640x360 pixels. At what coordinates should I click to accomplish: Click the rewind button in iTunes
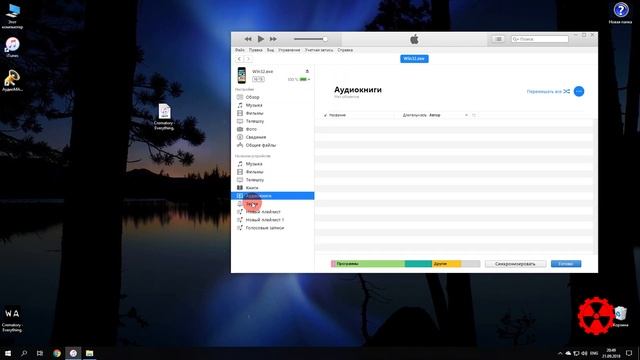[x=248, y=39]
